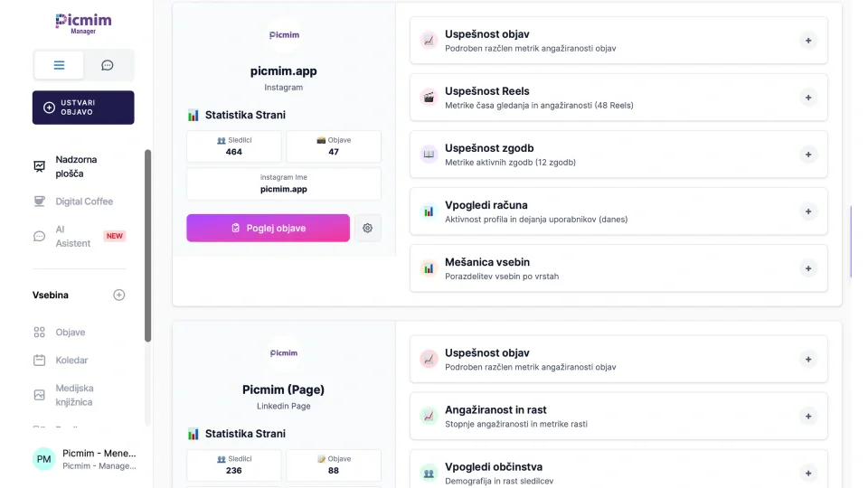Click the settings gear next to Poglej objave
The height and width of the screenshot is (488, 868).
coord(367,229)
